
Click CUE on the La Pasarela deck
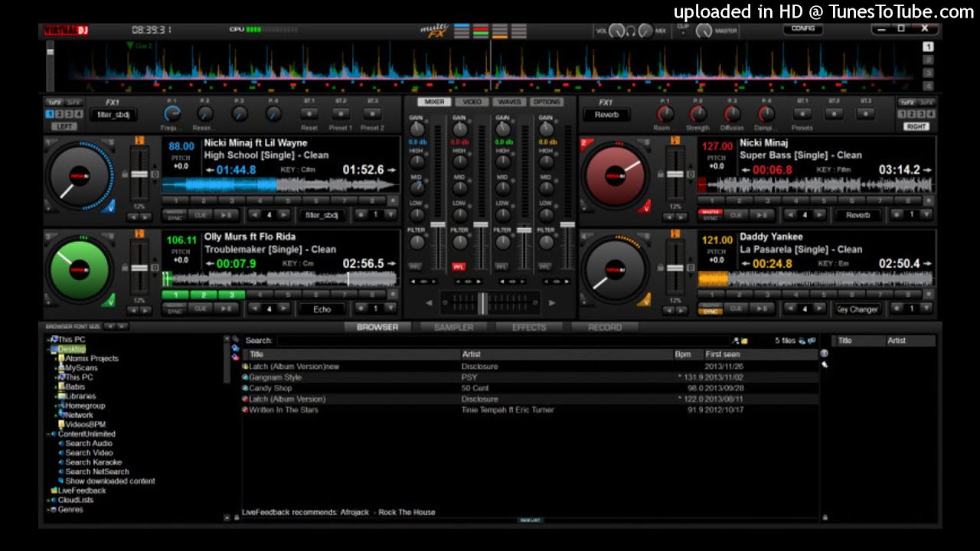point(737,309)
